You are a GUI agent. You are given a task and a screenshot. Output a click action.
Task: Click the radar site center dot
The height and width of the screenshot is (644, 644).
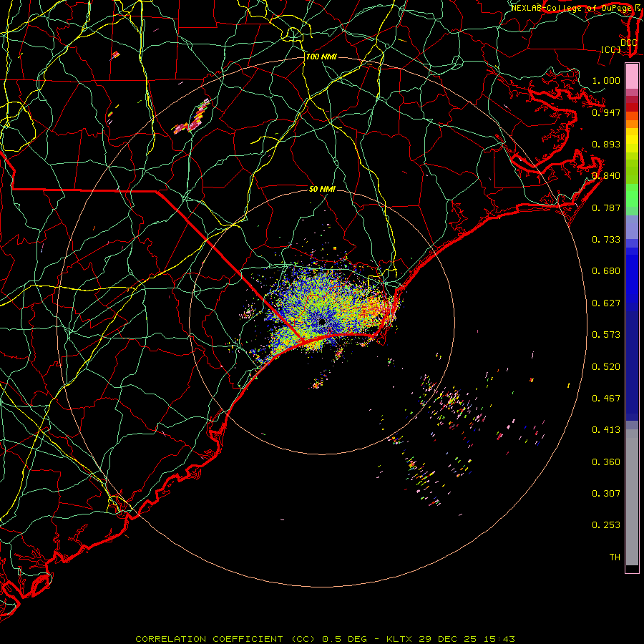tap(323, 321)
